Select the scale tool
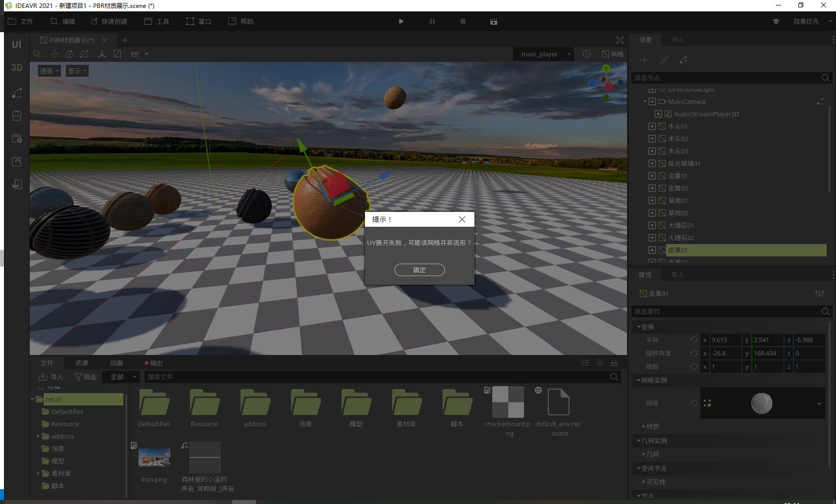The width and height of the screenshot is (836, 504). pos(84,54)
